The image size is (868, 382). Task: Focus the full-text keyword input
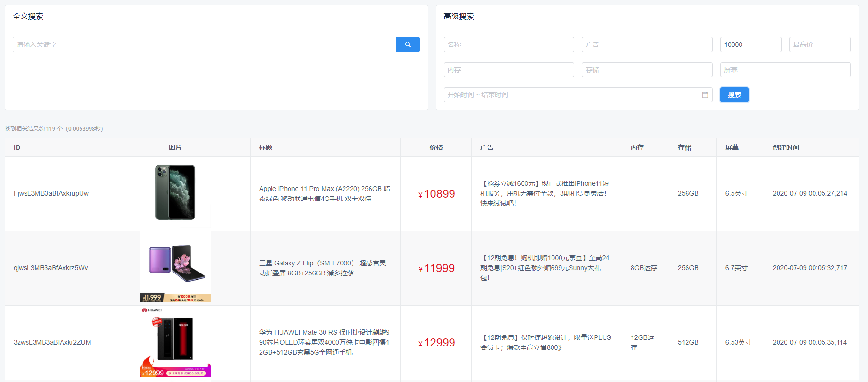pyautogui.click(x=204, y=45)
